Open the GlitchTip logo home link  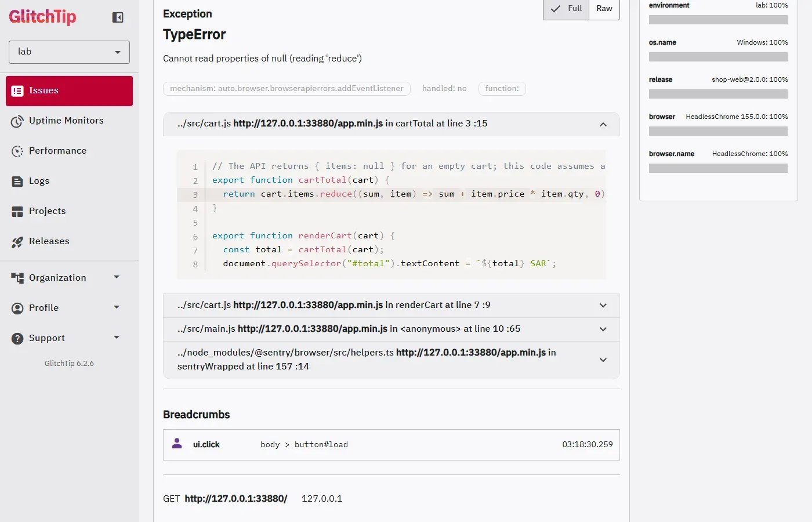pos(42,17)
